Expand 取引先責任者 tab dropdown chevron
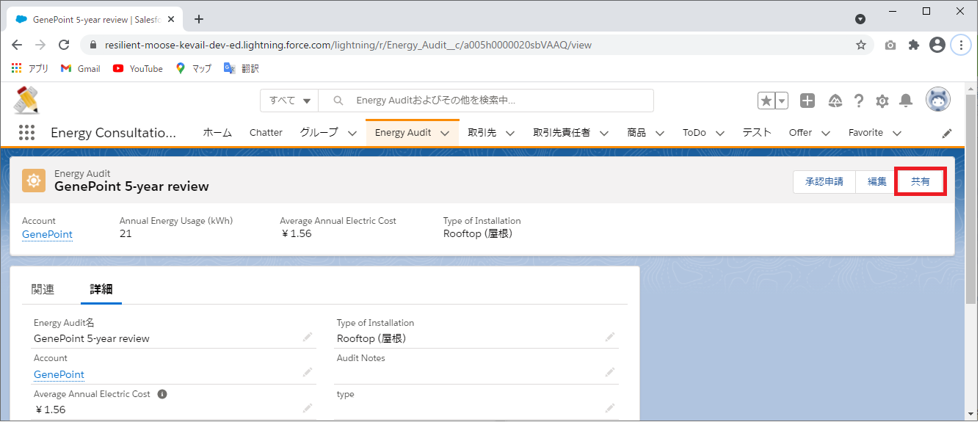Viewport: 980px width, 422px height. 604,134
